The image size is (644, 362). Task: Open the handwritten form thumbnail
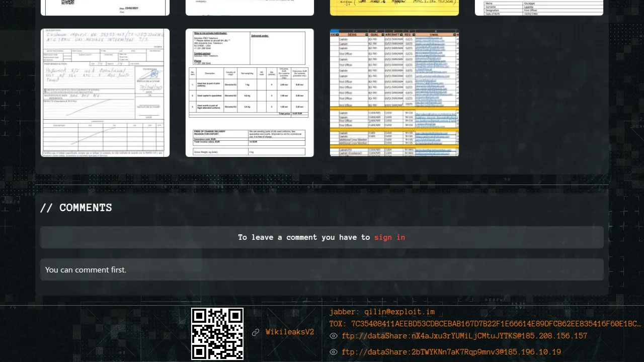click(105, 93)
